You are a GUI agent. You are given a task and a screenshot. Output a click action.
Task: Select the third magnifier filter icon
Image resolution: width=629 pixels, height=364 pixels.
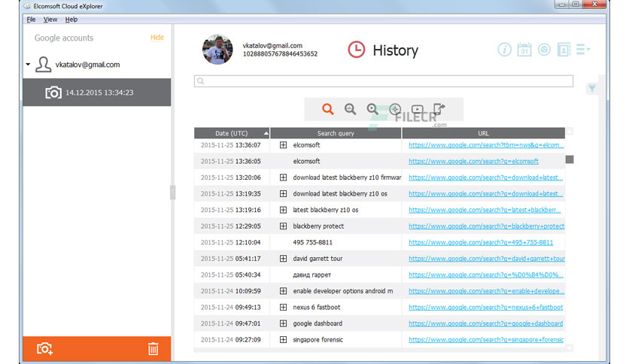[372, 109]
